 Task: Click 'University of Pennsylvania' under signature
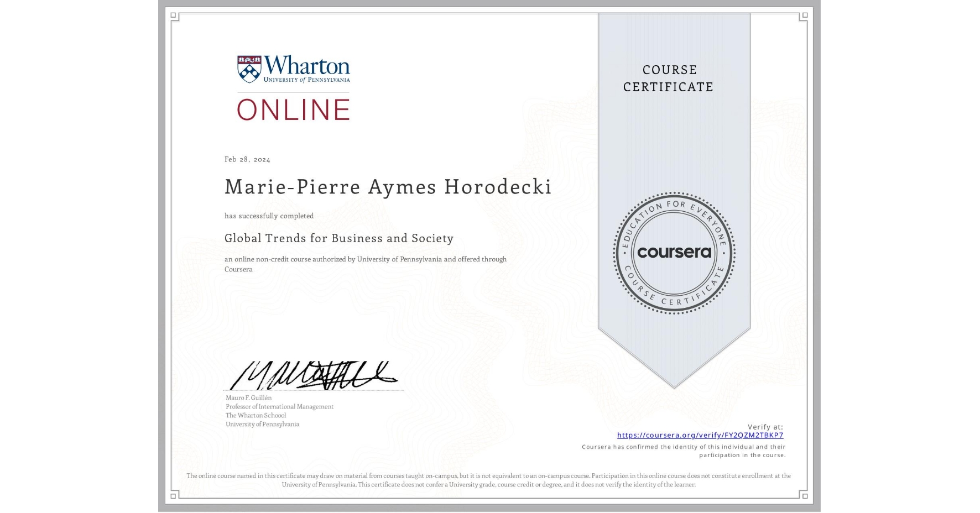click(x=262, y=424)
